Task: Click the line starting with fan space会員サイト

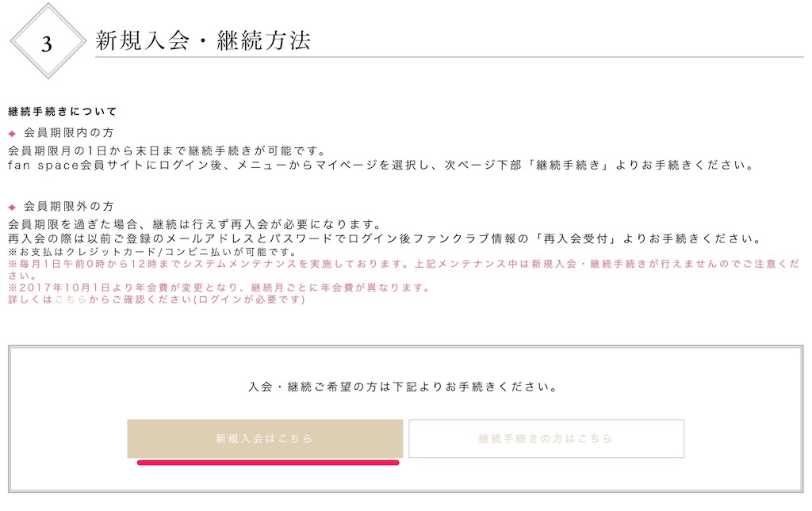Action: [381, 166]
